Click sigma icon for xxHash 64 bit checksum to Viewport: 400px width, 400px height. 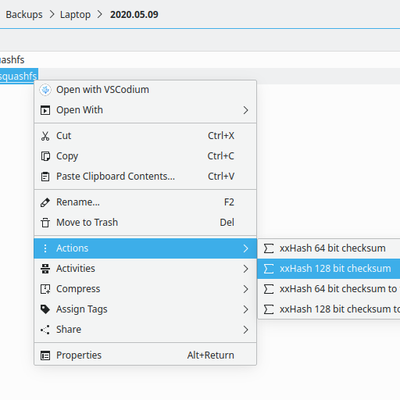(x=269, y=289)
